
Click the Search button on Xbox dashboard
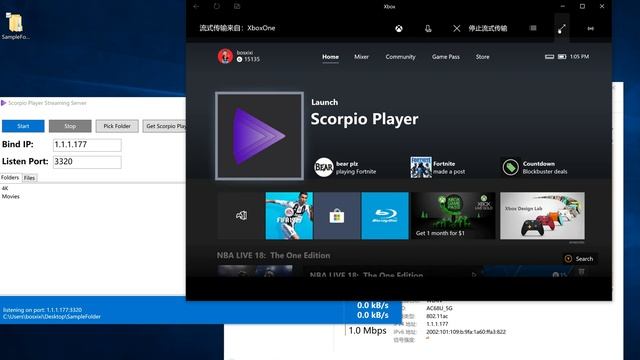coord(579,259)
